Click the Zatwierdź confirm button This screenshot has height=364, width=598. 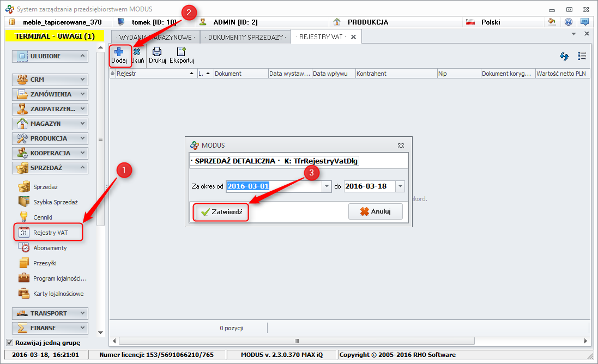(221, 212)
